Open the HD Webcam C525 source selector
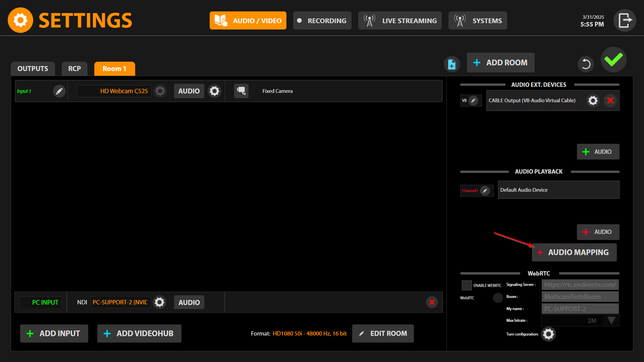Screen dimensions: 644x362 point(114,91)
